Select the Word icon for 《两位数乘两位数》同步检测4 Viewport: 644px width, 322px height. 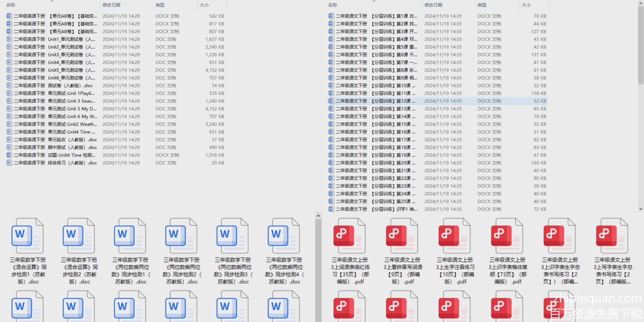[x=283, y=236]
